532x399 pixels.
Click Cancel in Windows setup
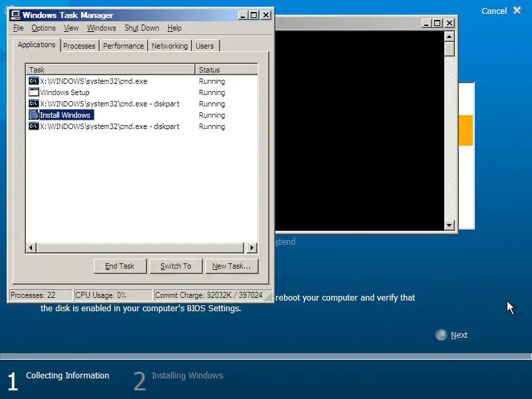pos(494,11)
